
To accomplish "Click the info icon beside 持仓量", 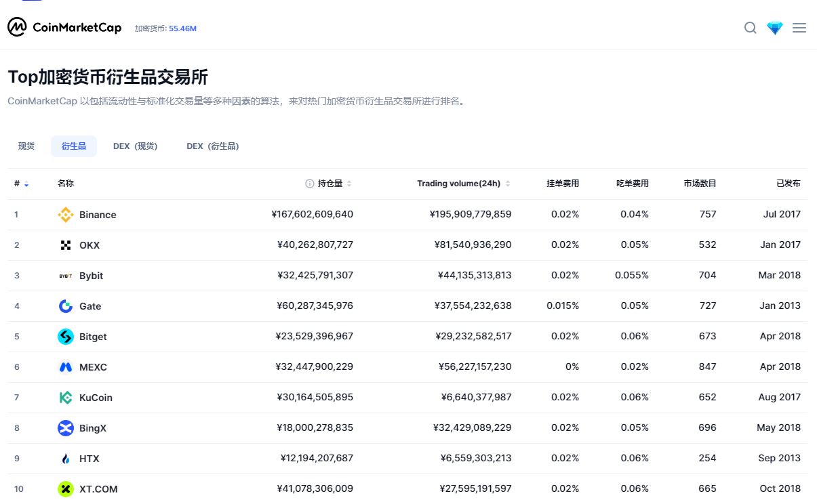I will pyautogui.click(x=310, y=184).
